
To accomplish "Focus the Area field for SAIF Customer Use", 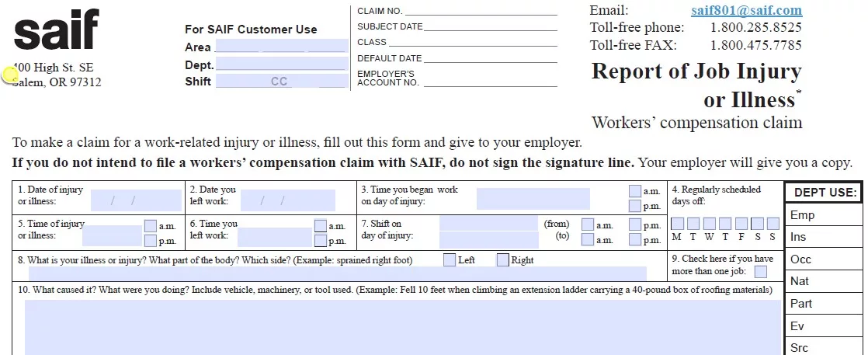I will [x=281, y=47].
